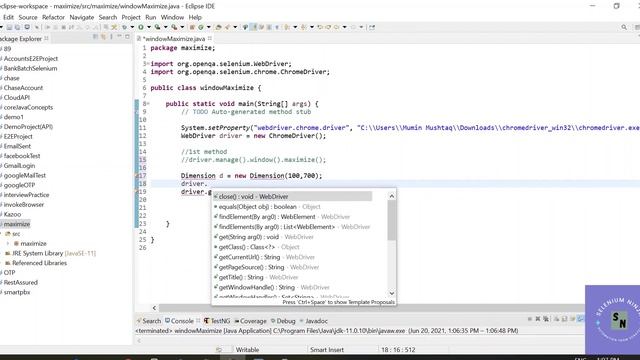The image size is (640, 360).
Task: Open the Navigate menu
Action: 82,17
